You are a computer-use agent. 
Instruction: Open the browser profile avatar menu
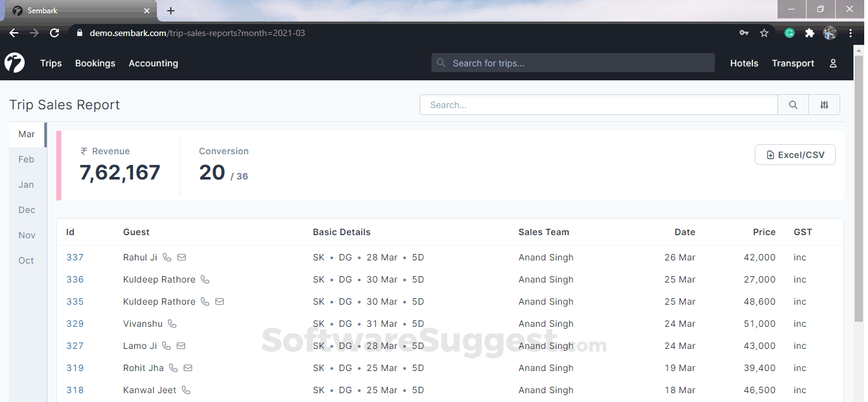point(829,32)
